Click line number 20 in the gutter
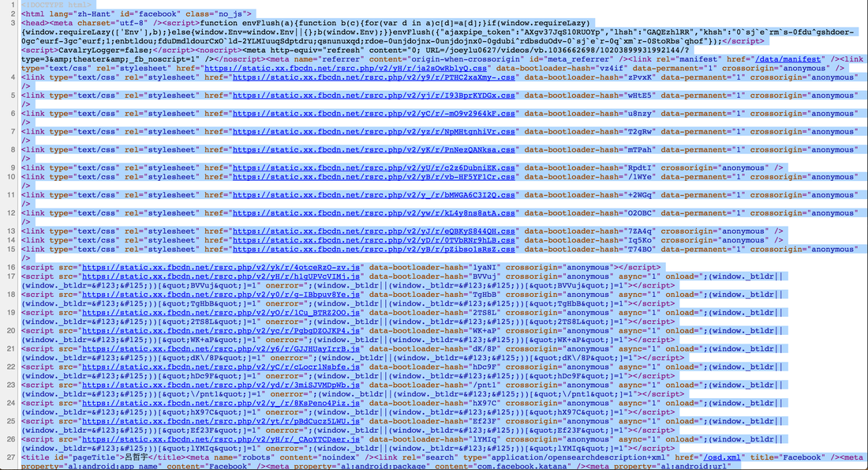The image size is (868, 470). pyautogui.click(x=11, y=331)
